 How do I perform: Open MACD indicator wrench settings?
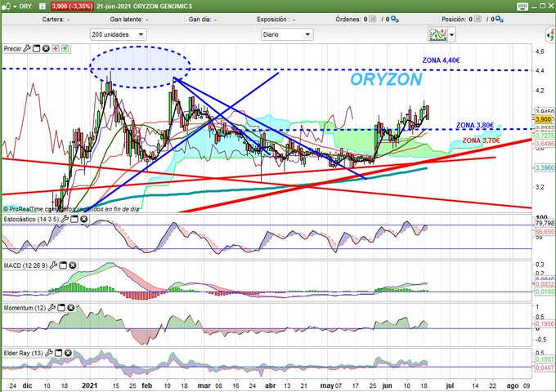tap(53, 265)
